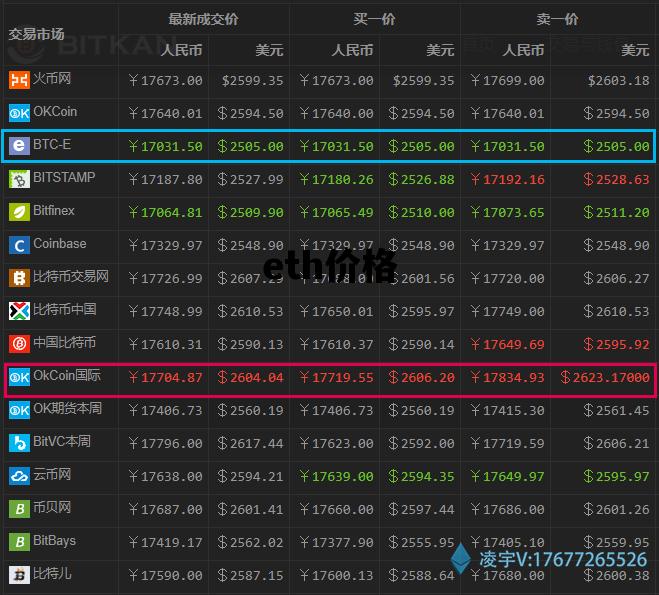Click the 火币网 exchange logo icon
Screen dimensions: 659x595
click(x=19, y=80)
